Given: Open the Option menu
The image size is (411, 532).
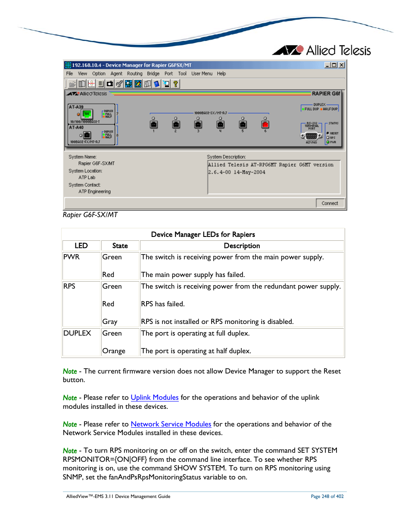Looking at the screenshot, I should click(x=99, y=74).
